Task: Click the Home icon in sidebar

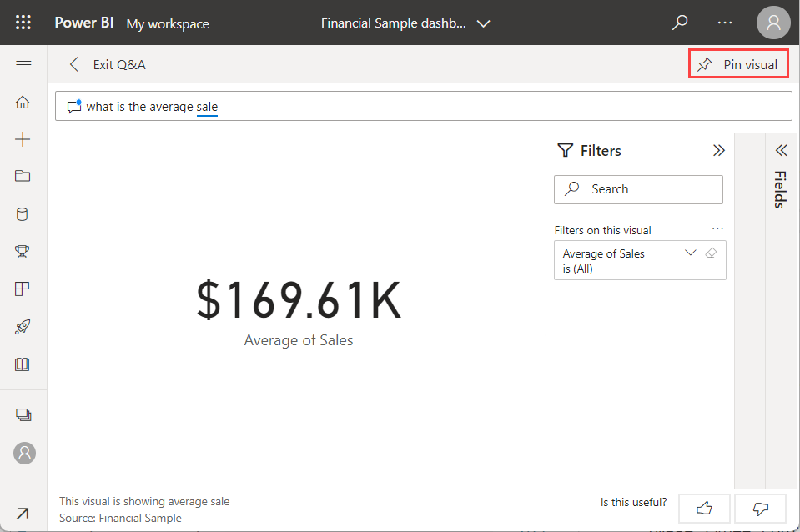Action: (x=23, y=103)
